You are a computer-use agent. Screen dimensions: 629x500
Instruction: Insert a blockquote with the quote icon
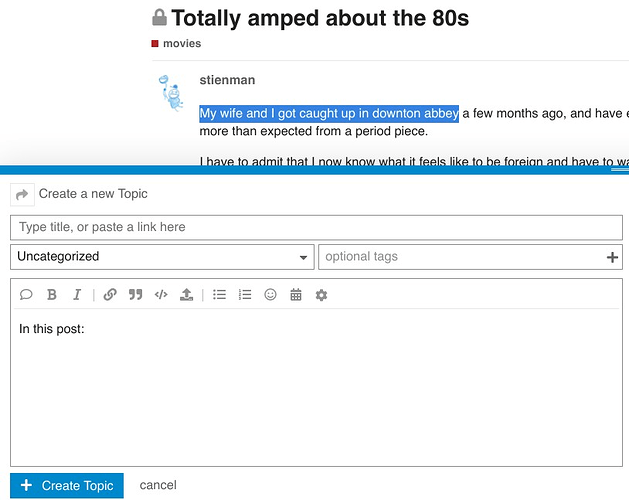point(136,295)
